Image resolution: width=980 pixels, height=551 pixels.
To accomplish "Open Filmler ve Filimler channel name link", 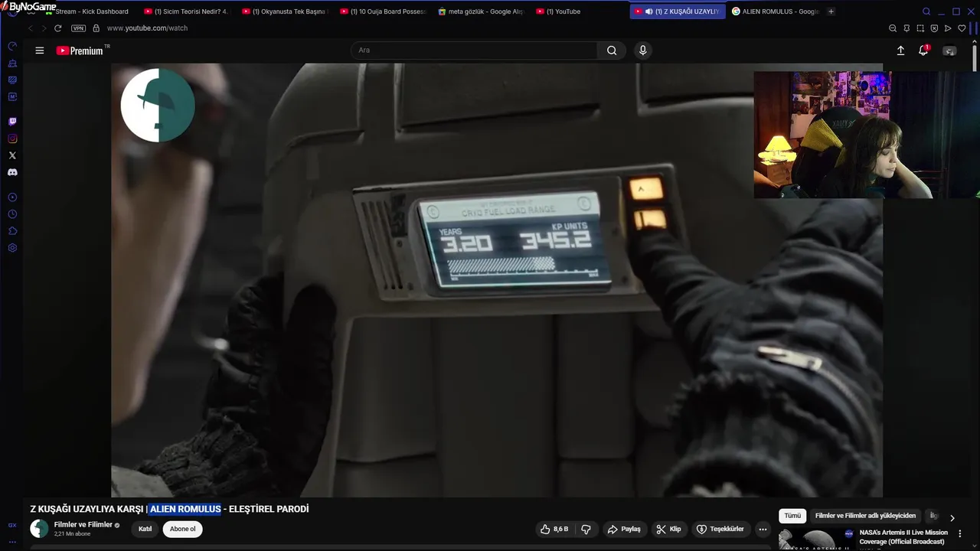I will [83, 525].
